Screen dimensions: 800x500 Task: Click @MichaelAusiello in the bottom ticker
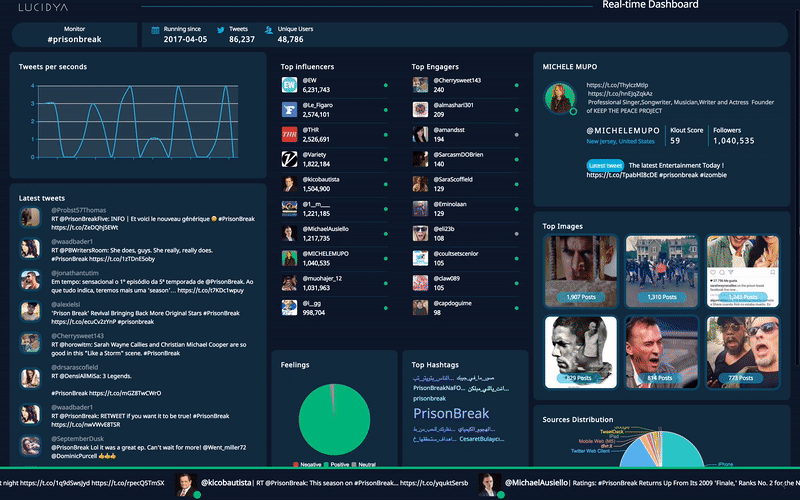coord(536,482)
